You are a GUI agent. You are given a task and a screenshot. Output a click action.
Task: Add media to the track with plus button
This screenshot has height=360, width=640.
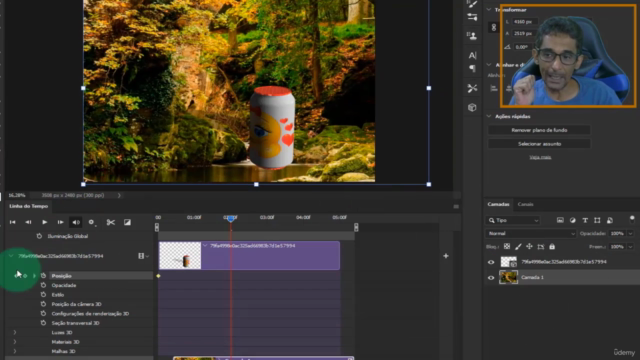tap(446, 256)
